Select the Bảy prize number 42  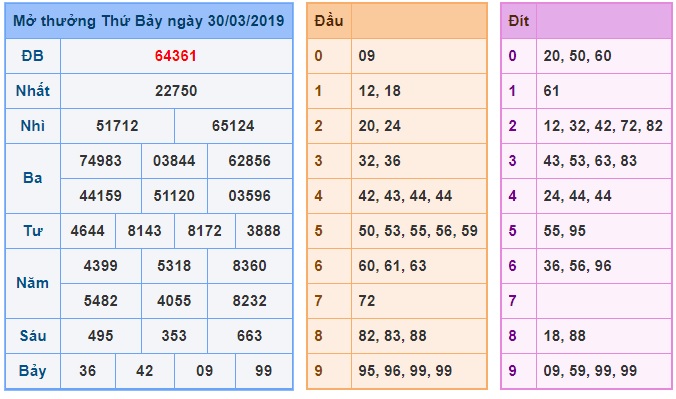[144, 371]
